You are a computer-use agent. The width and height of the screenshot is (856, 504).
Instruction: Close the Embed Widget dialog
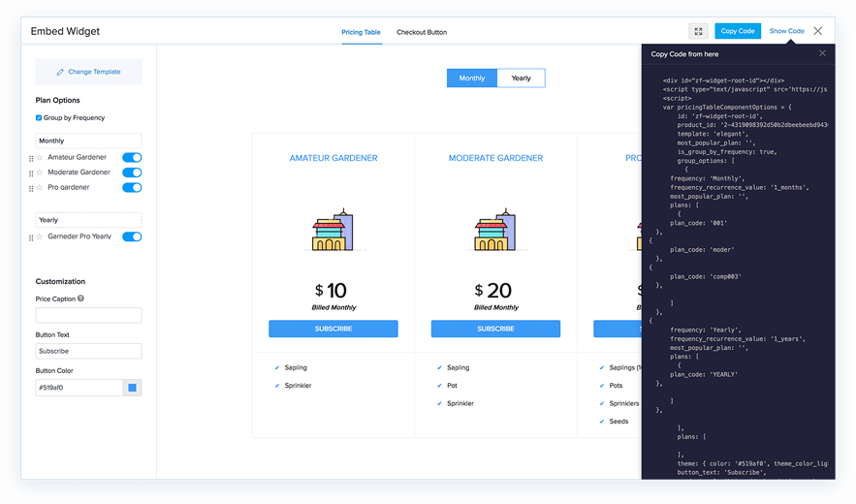pyautogui.click(x=818, y=31)
